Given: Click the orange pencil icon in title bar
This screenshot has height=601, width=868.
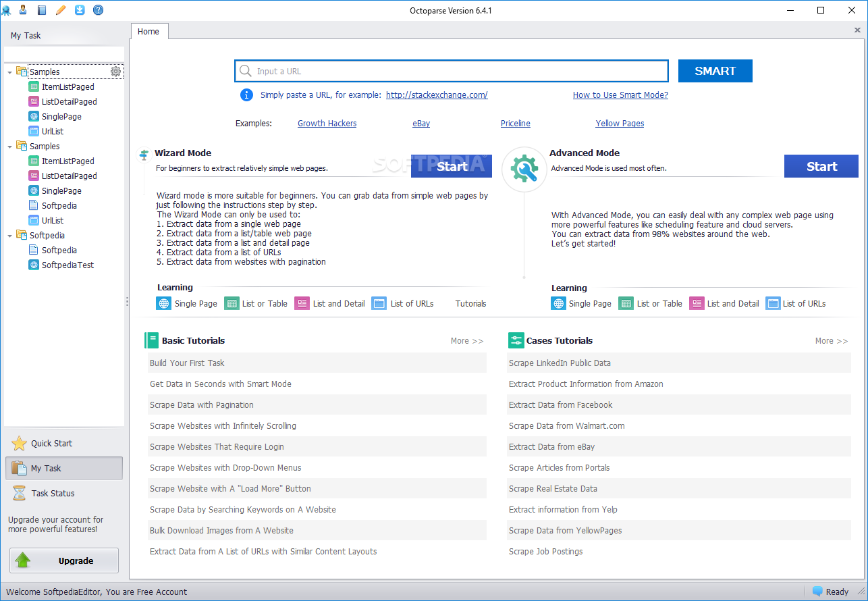Looking at the screenshot, I should 61,9.
